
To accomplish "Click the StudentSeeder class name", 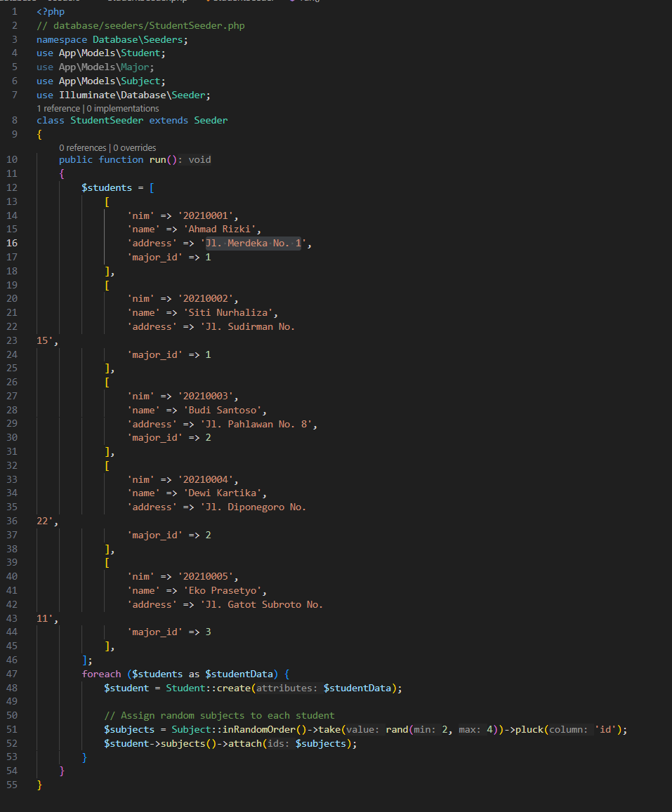I will 107,120.
